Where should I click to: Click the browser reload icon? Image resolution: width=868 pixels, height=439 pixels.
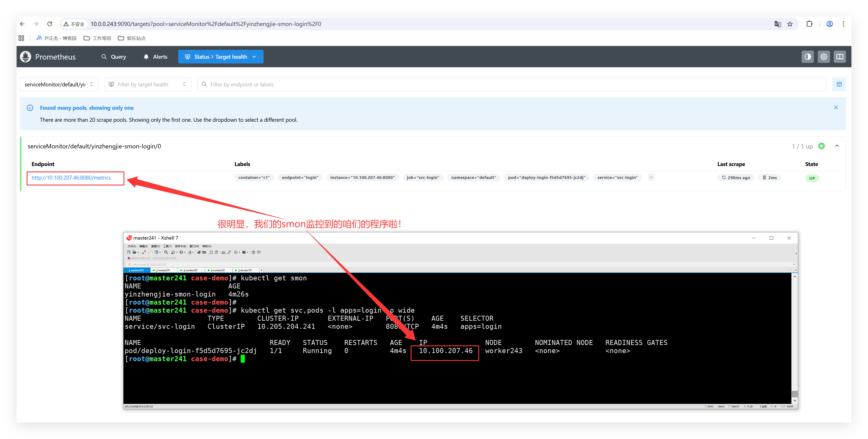[x=50, y=24]
